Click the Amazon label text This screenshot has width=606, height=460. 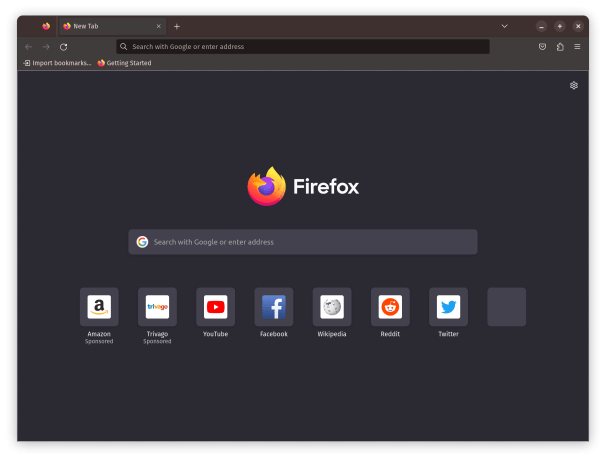[x=99, y=334]
